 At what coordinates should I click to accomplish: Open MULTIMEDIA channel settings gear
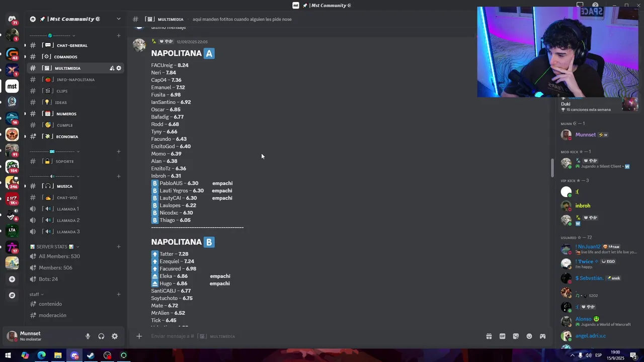tap(119, 68)
